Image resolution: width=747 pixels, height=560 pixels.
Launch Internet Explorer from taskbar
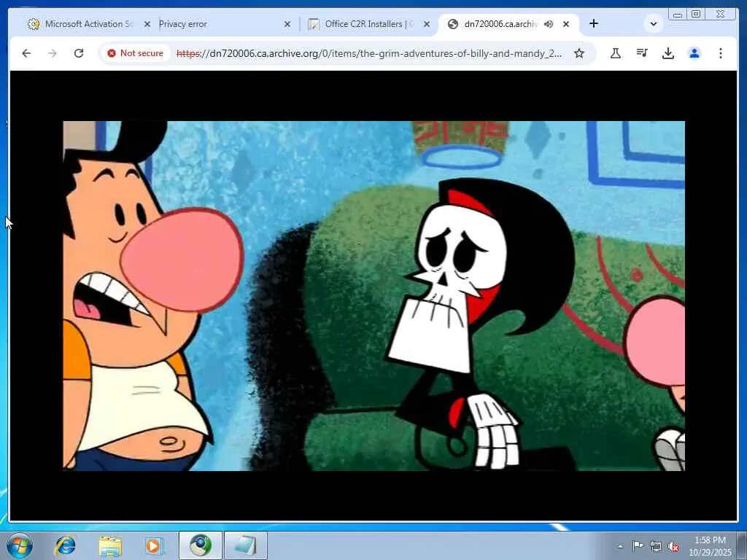65,545
